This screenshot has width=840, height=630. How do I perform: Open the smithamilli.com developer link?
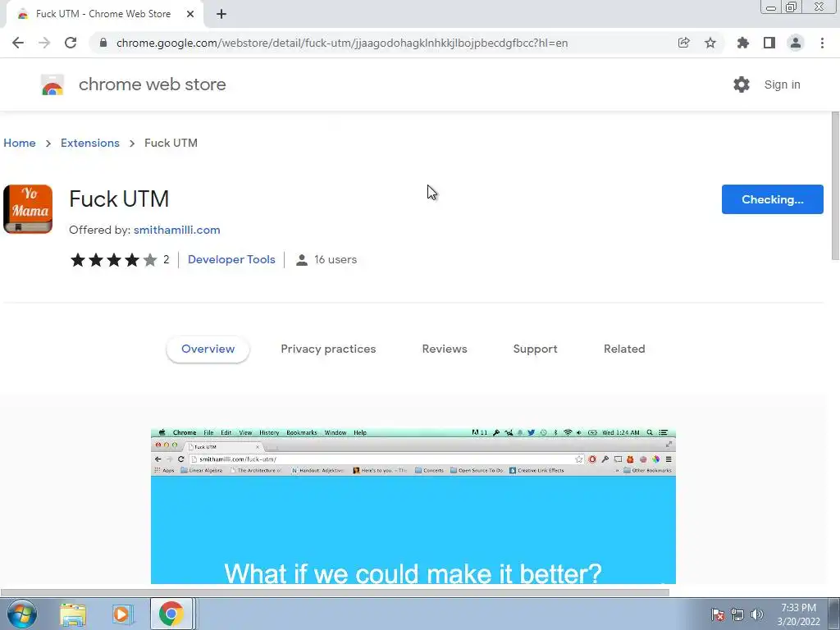177,230
